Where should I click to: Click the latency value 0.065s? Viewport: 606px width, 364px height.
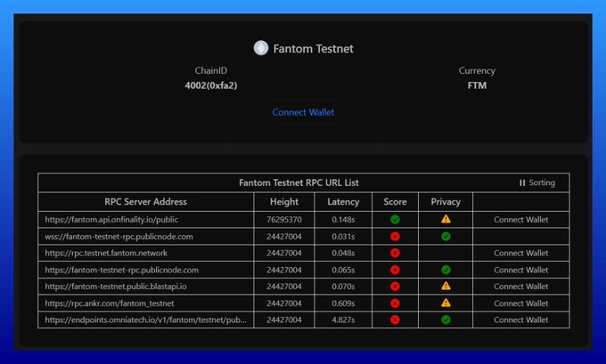(343, 270)
